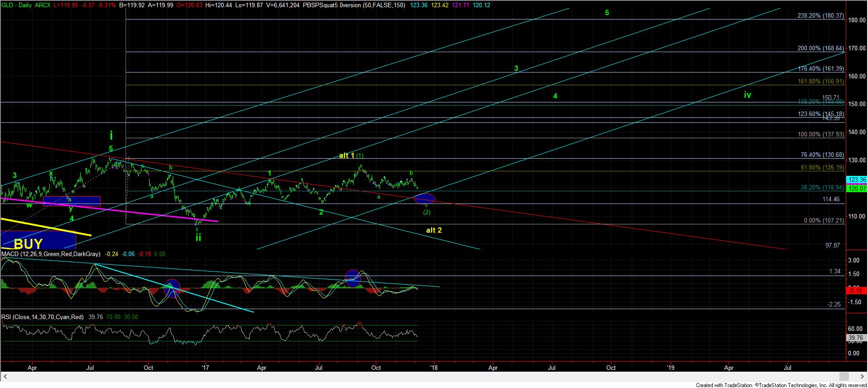Click the horizontal scrollbar left arrow
The image size is (868, 388).
pyautogui.click(x=6, y=377)
